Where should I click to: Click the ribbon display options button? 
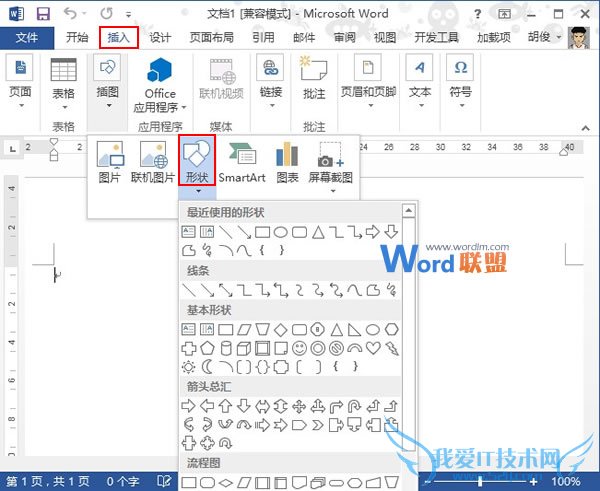pos(505,14)
